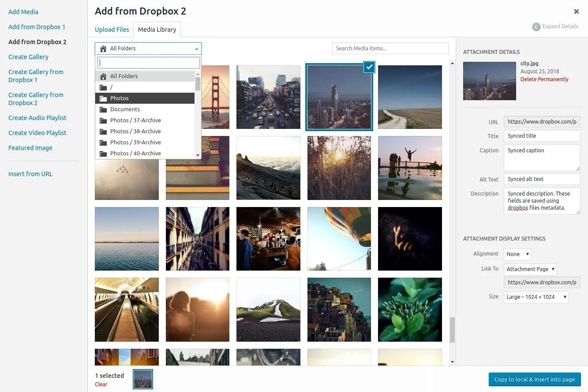Screen dimensions: 588x392
Task: Uncheck the selected city.jpg image checkbox
Action: click(x=369, y=67)
